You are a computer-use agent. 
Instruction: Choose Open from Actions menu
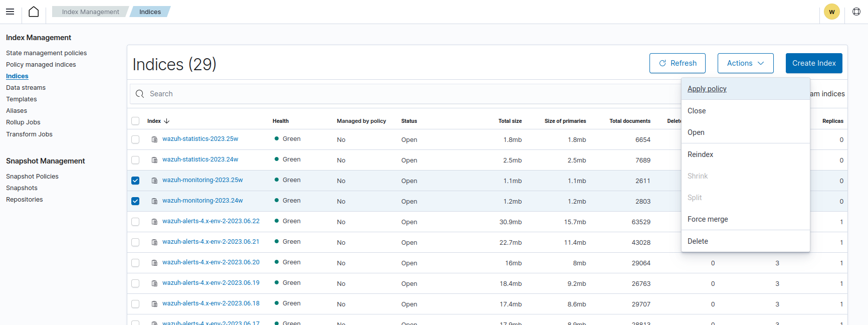745,132
